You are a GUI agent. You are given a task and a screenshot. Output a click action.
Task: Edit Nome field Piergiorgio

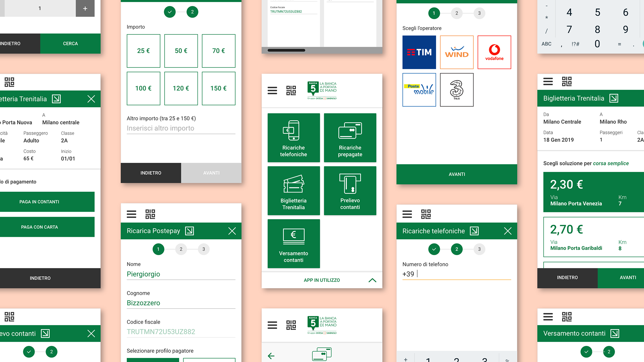[181, 274]
